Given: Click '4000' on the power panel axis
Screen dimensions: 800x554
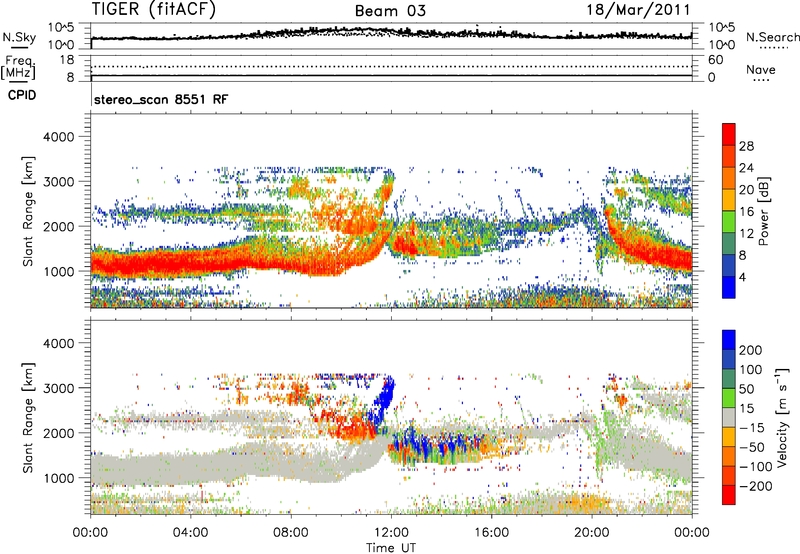Looking at the screenshot, I should pyautogui.click(x=59, y=137).
